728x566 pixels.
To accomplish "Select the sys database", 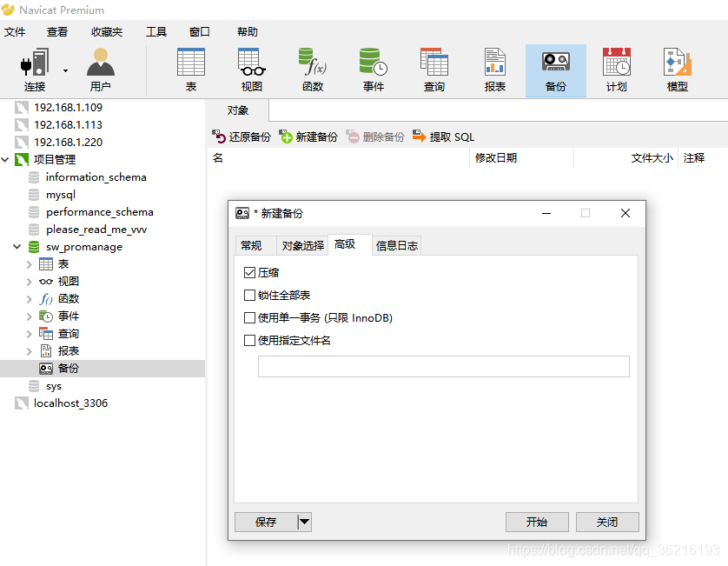I will click(x=53, y=386).
